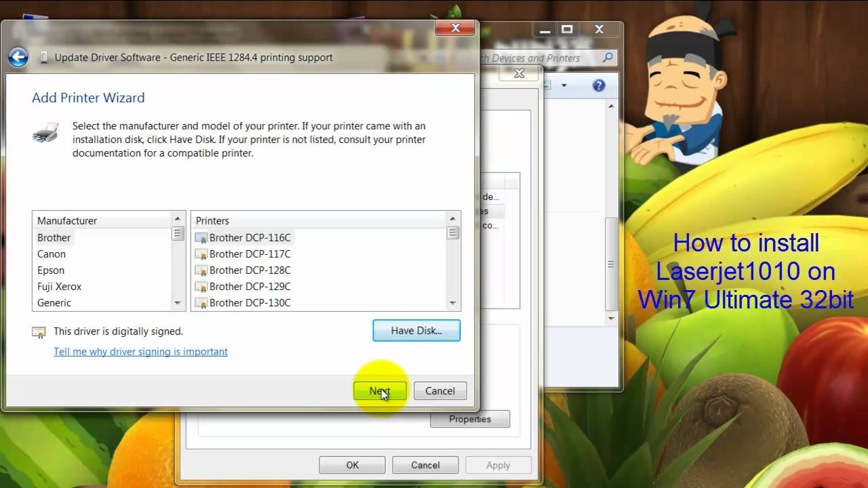The height and width of the screenshot is (488, 868).
Task: Click driver icon next to Brother DCP-130C
Action: (201, 303)
